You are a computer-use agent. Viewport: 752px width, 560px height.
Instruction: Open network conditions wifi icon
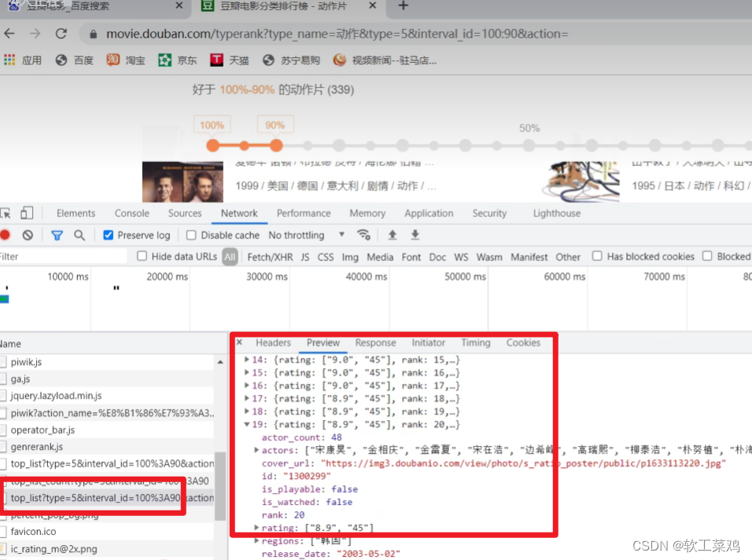(x=363, y=235)
